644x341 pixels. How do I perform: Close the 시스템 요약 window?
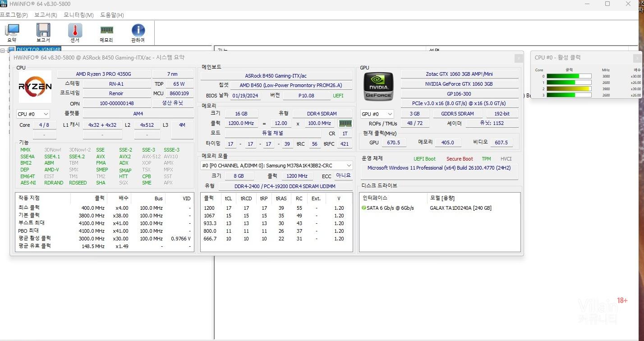[519, 58]
